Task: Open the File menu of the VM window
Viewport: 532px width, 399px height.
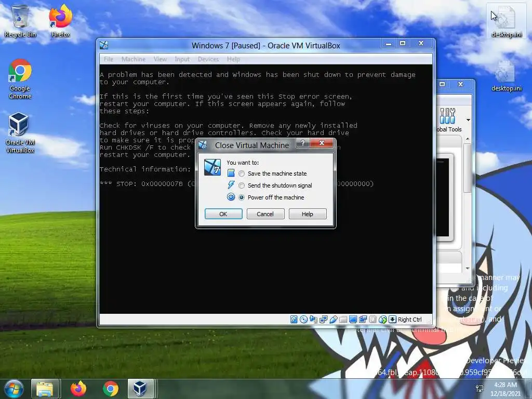Action: point(109,59)
